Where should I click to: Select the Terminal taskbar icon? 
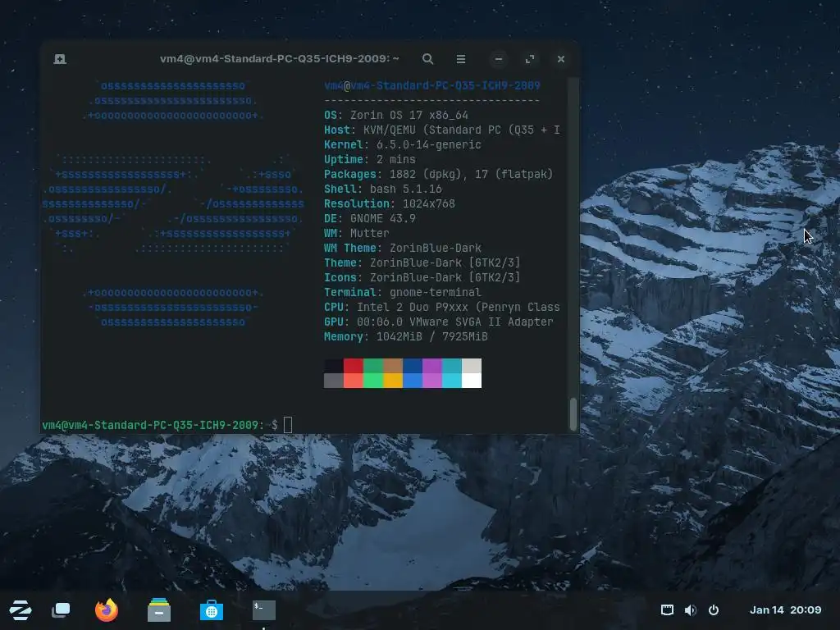pos(264,610)
